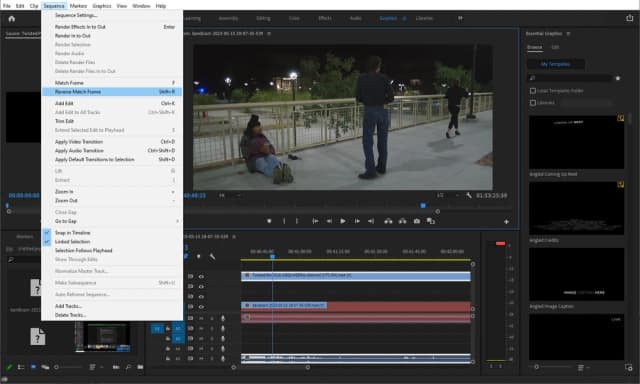Switch the Project panel to Icon view
The height and width of the screenshot is (384, 640).
click(x=33, y=367)
